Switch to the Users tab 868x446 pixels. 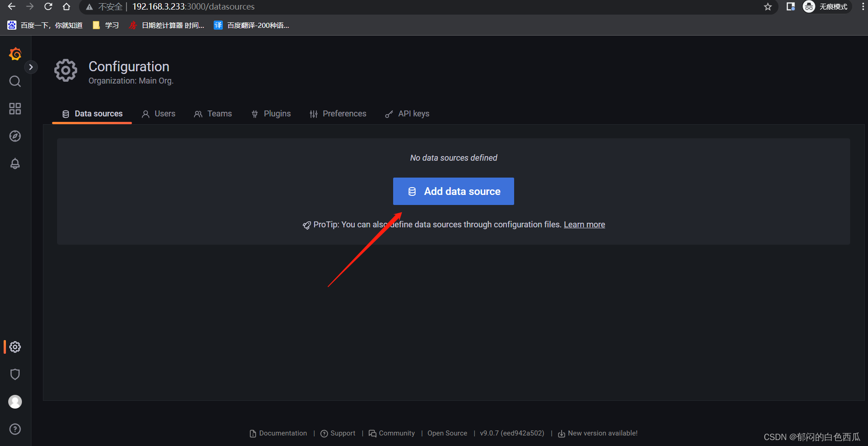pos(158,114)
